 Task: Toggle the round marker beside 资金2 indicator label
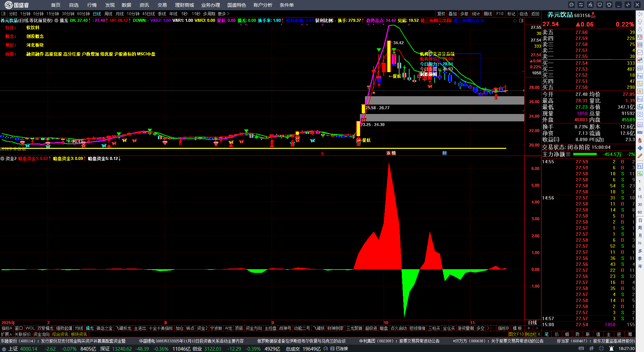[2, 159]
